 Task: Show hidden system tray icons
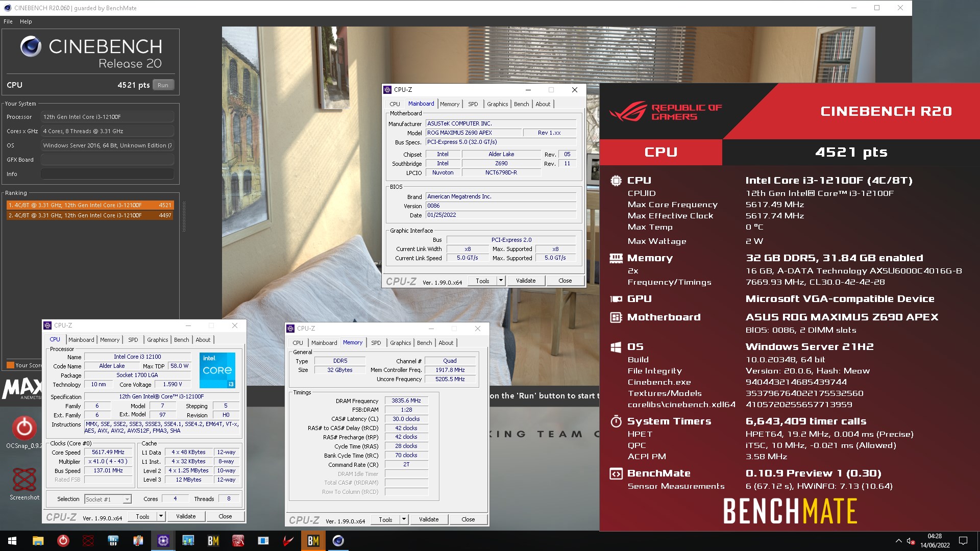898,541
